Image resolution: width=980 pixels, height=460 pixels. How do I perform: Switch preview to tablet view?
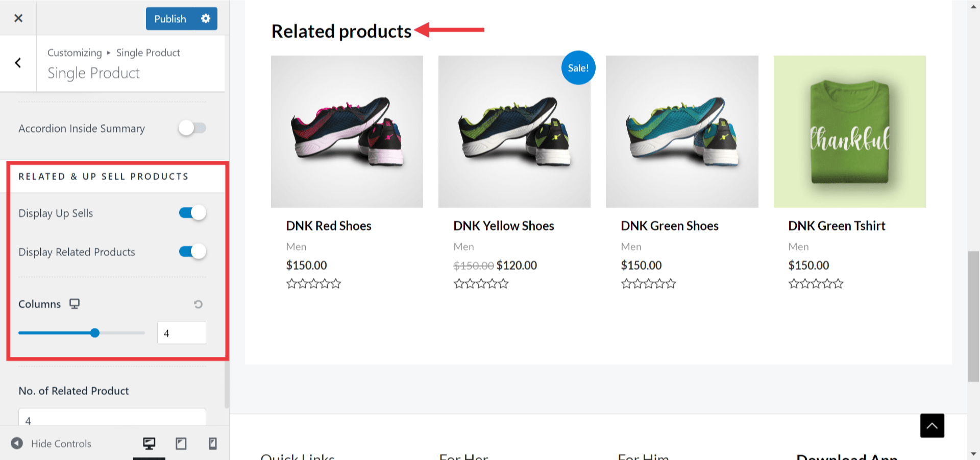(x=181, y=443)
